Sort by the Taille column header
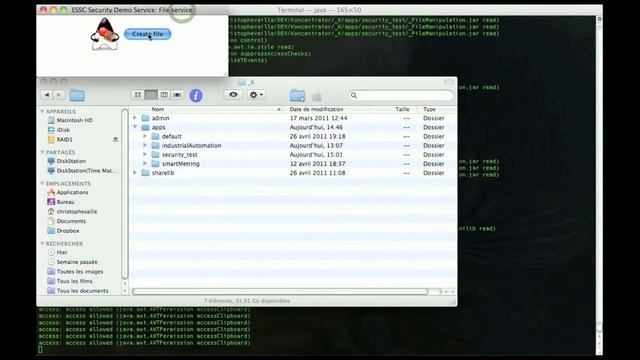 click(394, 109)
